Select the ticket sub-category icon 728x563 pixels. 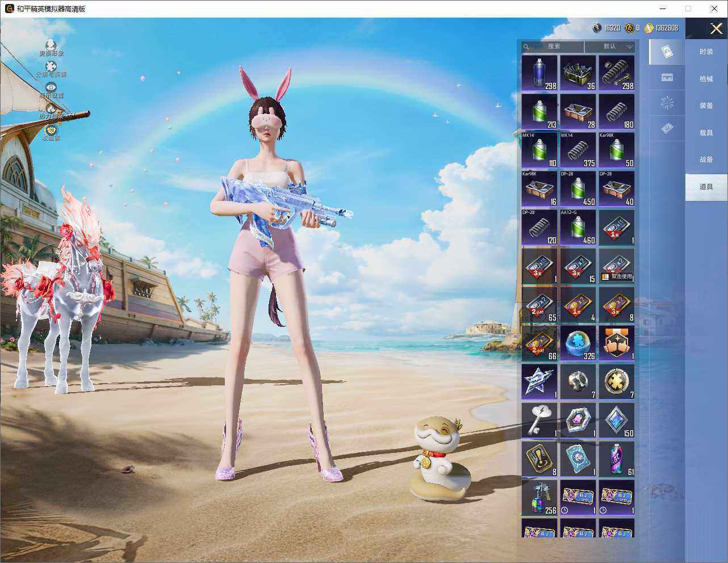(667, 129)
